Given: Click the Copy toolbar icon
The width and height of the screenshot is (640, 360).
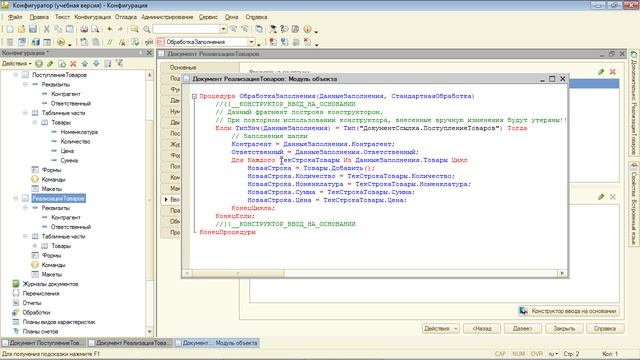Looking at the screenshot, I should (x=58, y=29).
